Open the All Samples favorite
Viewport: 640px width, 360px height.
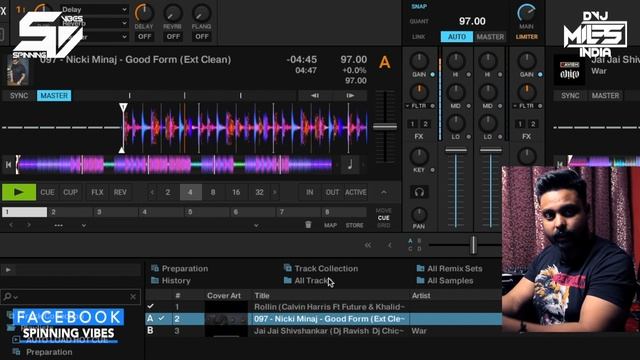(x=444, y=281)
